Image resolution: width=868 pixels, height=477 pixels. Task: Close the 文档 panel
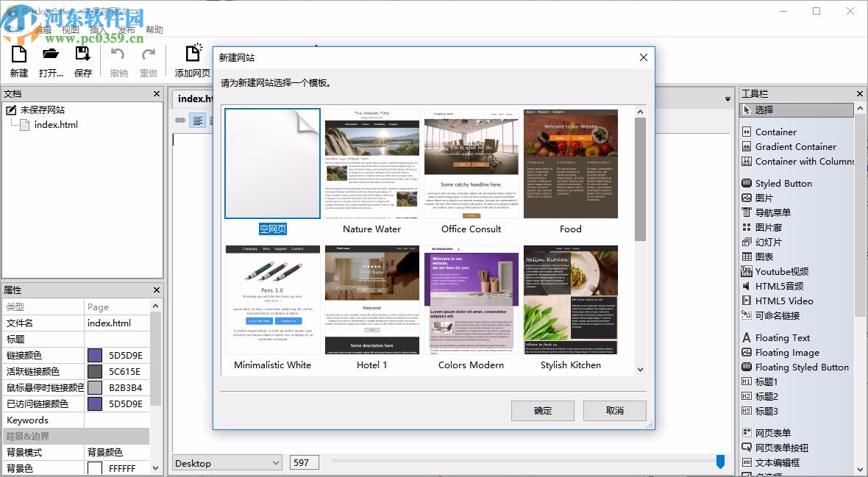coord(157,94)
